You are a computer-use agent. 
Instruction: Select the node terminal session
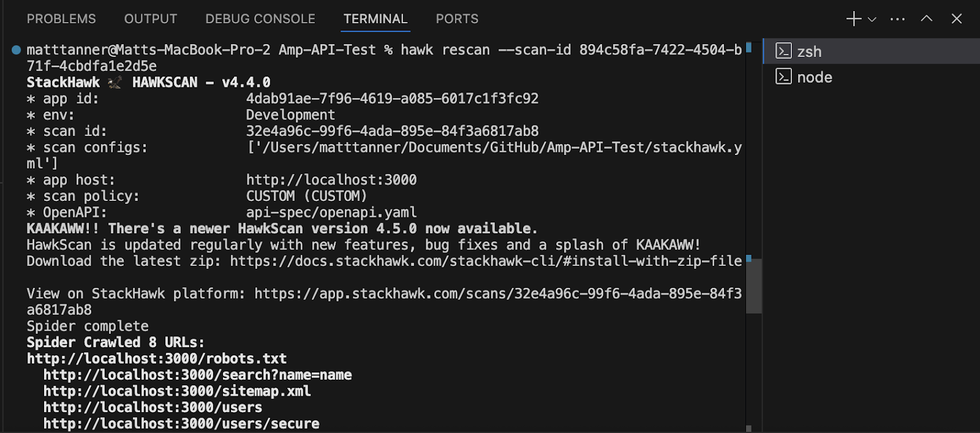[871, 77]
